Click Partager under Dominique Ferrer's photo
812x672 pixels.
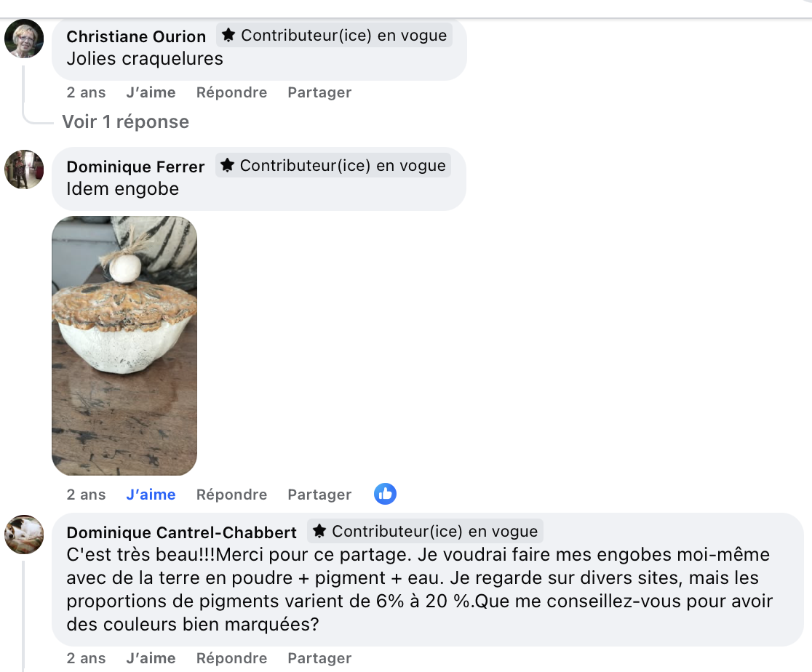click(319, 495)
